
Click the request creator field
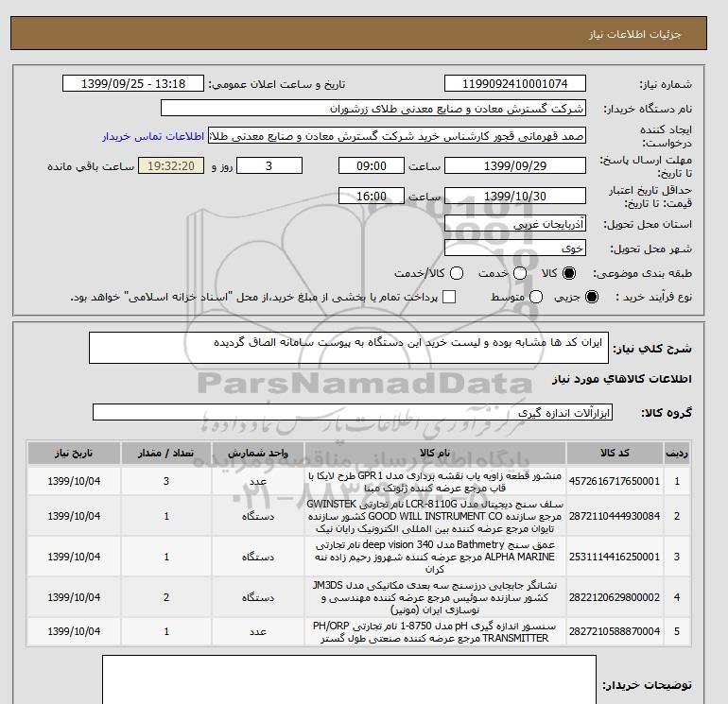click(397, 136)
